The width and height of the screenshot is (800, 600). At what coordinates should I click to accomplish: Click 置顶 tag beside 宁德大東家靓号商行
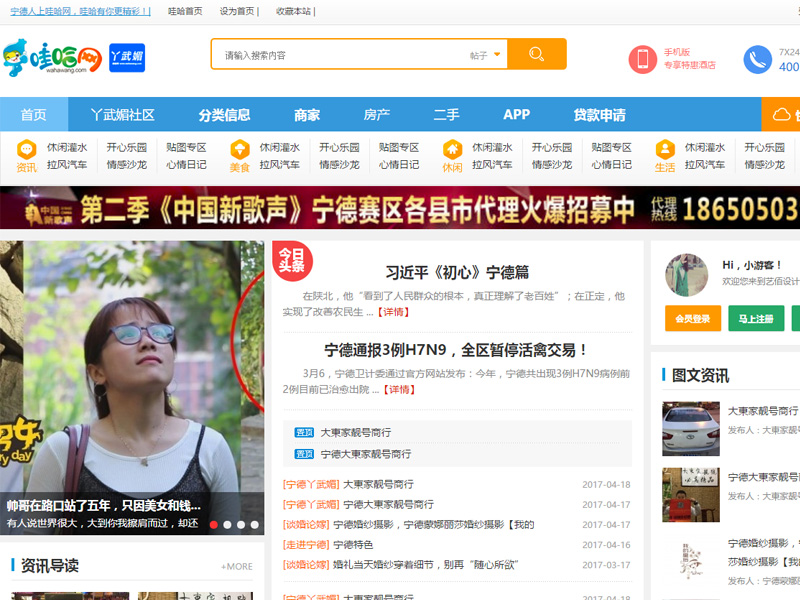[304, 454]
